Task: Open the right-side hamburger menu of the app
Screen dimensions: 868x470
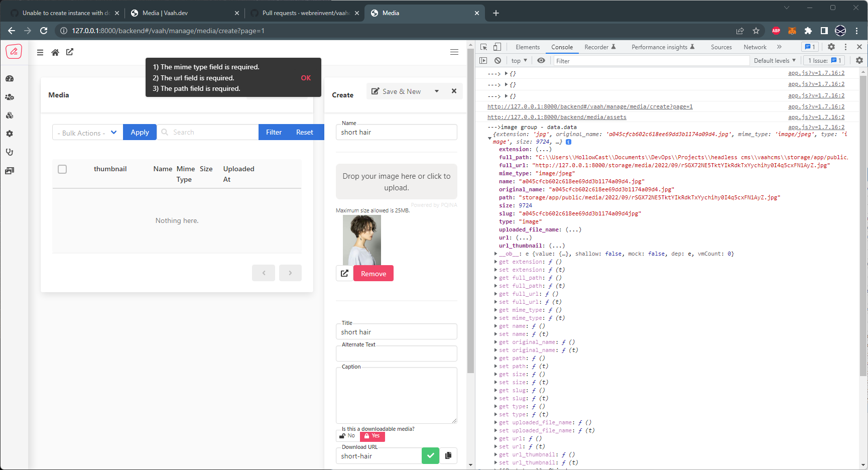Action: pyautogui.click(x=454, y=52)
